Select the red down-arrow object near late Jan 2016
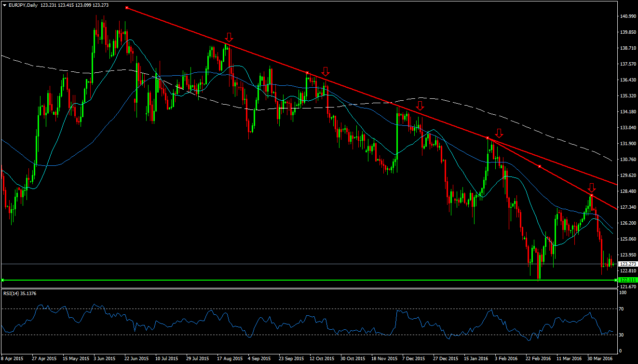The width and height of the screenshot is (638, 364). click(x=499, y=133)
